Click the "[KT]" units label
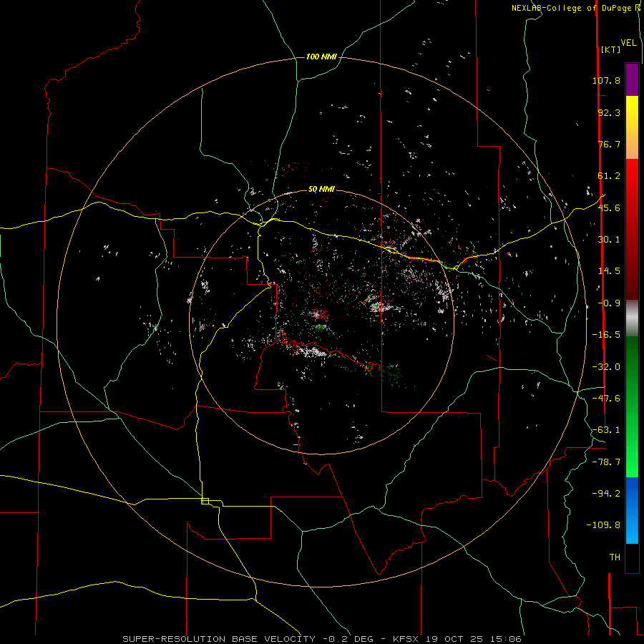Viewport: 644px width, 644px height. click(x=611, y=49)
